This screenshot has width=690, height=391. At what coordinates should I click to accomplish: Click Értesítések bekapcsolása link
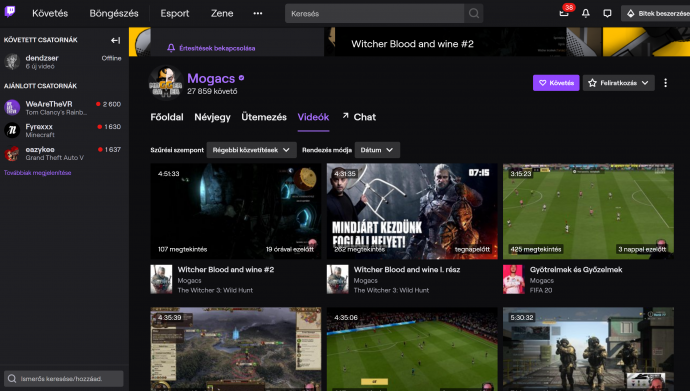click(217, 48)
